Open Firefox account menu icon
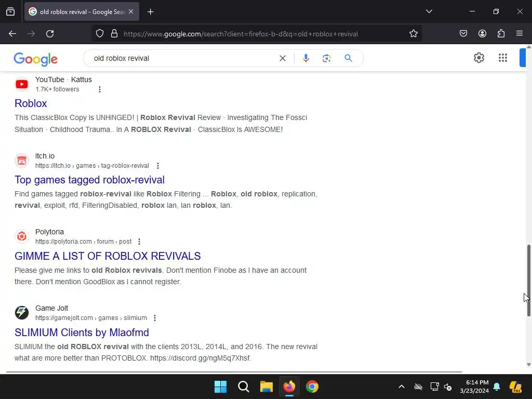Image resolution: width=532 pixels, height=399 pixels. (482, 33)
